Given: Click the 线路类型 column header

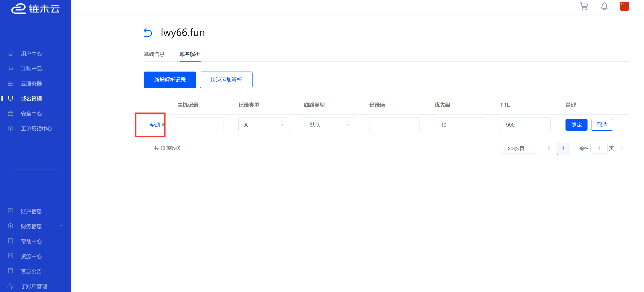Looking at the screenshot, I should pyautogui.click(x=314, y=105).
